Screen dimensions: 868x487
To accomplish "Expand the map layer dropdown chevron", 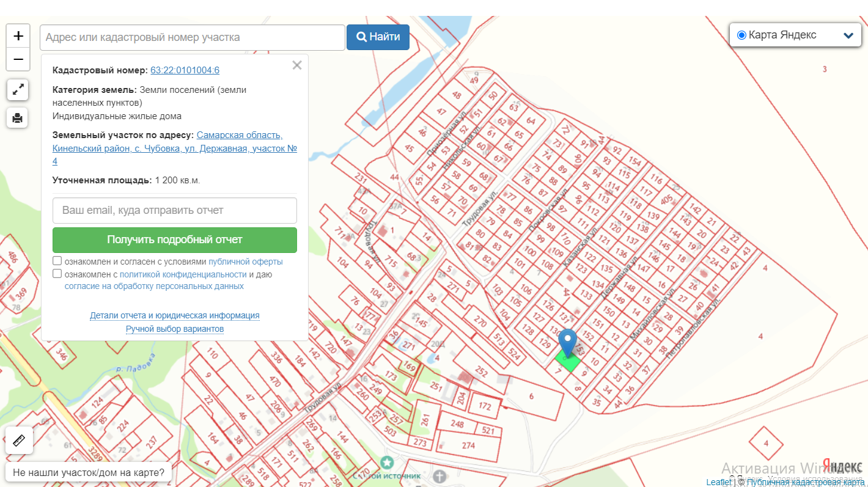I will tap(848, 35).
